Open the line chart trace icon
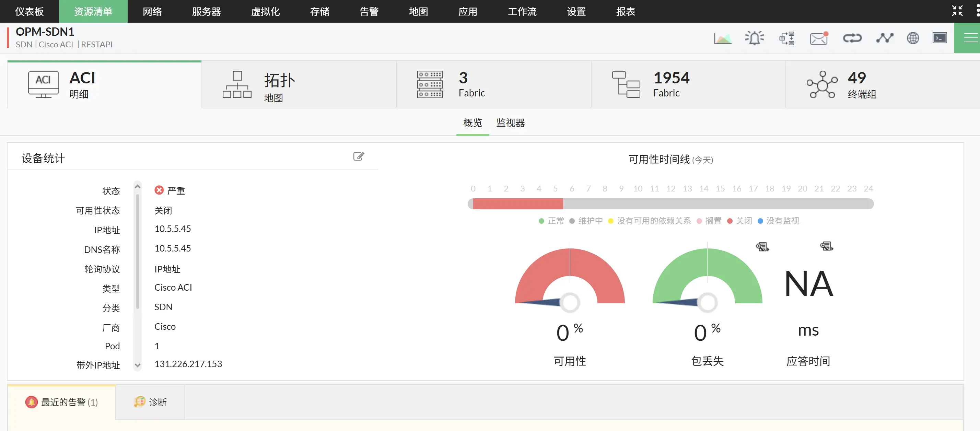This screenshot has width=980, height=431. (885, 38)
